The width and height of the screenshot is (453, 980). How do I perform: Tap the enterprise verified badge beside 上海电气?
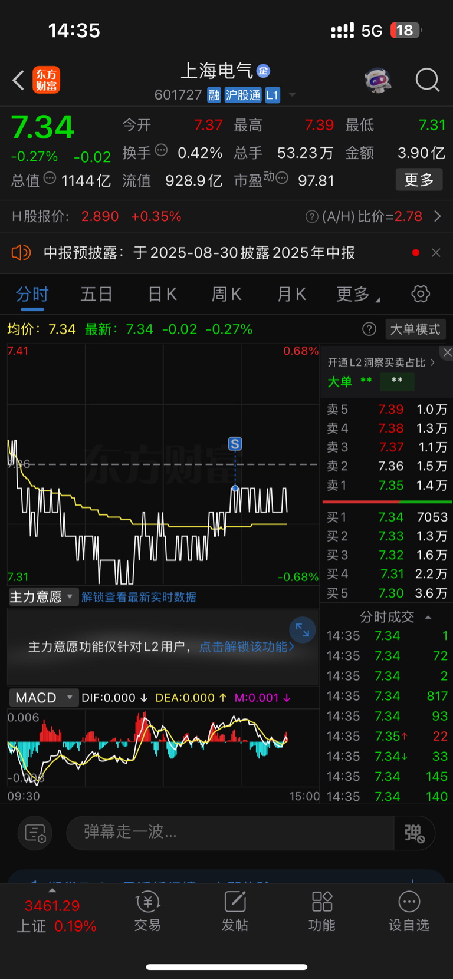pos(263,71)
